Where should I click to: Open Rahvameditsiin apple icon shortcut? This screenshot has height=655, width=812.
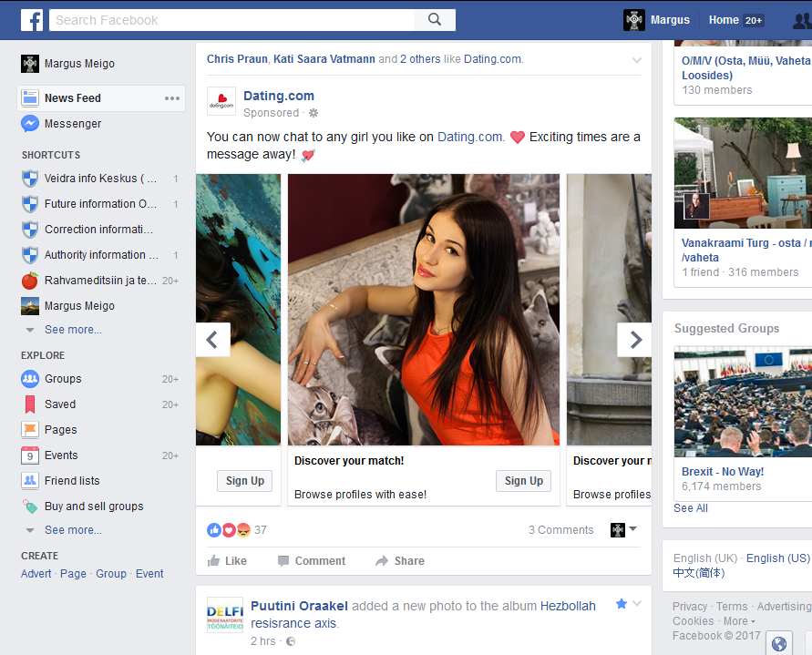coord(30,281)
